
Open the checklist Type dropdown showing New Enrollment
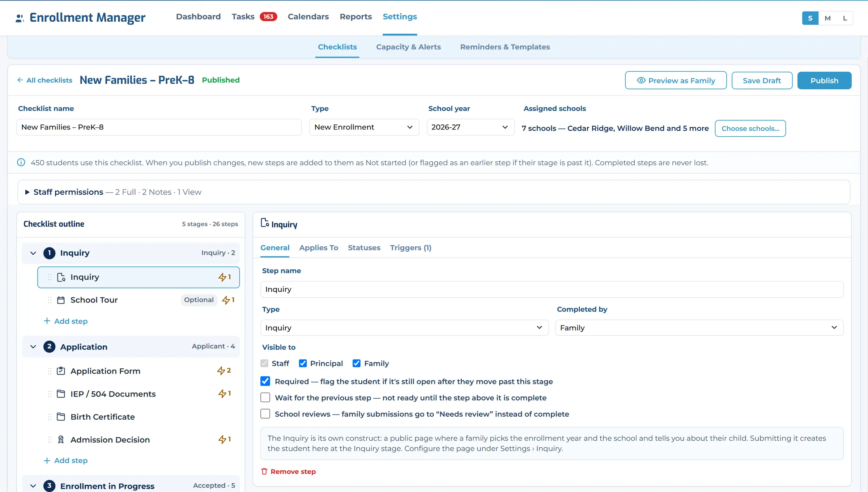click(x=364, y=127)
